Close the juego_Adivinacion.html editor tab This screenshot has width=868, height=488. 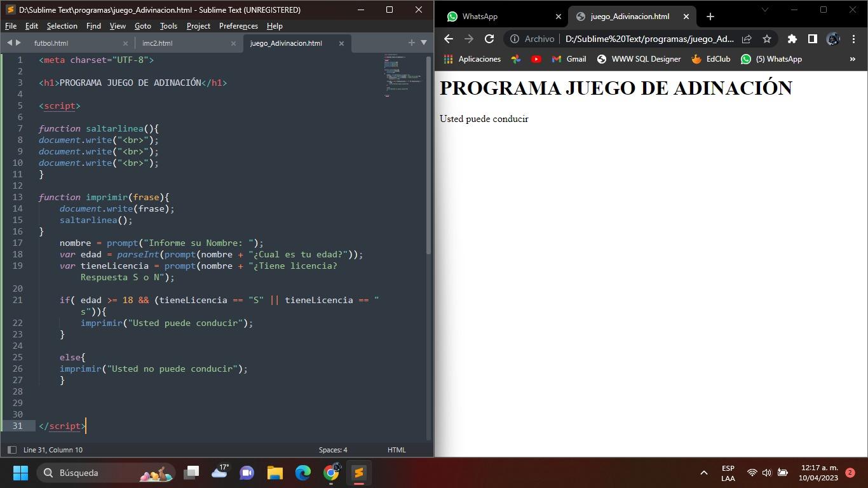pos(341,43)
